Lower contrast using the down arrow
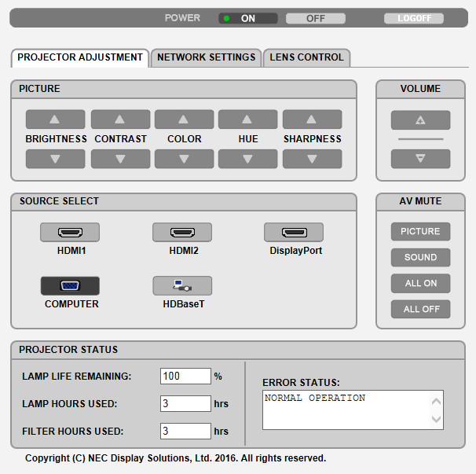The image size is (476, 474). (120, 159)
